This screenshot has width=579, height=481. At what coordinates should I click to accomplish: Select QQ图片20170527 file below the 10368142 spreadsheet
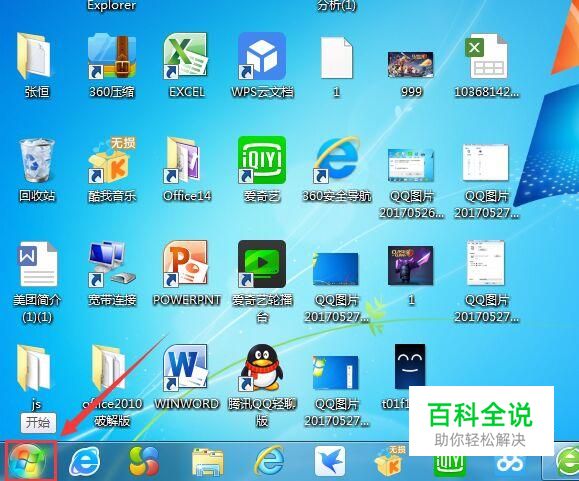486,163
